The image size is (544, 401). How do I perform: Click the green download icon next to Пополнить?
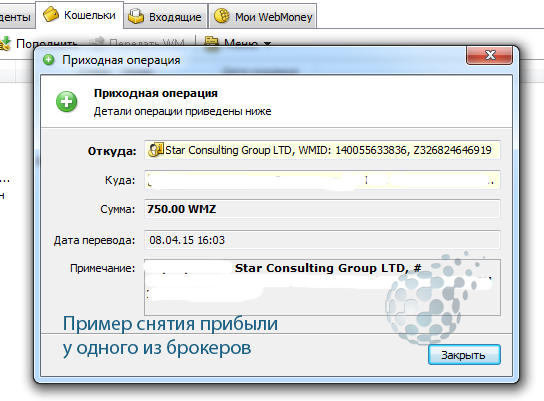click(5, 43)
